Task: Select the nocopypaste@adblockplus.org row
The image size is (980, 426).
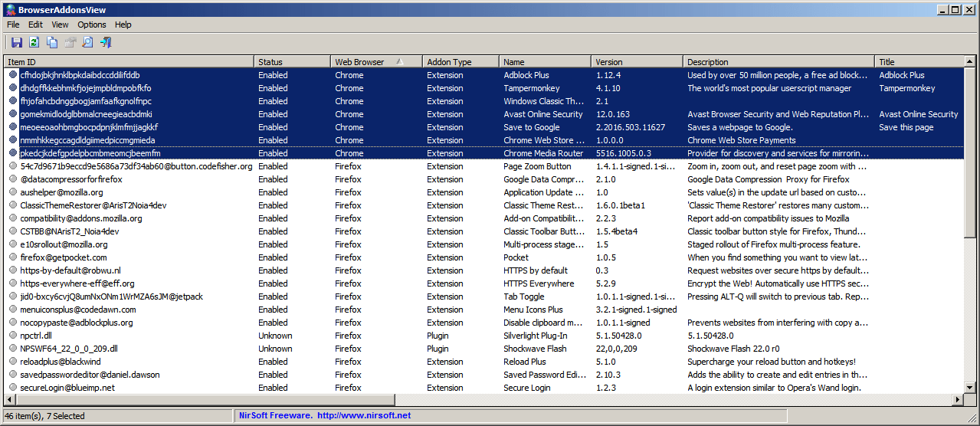Action: click(483, 323)
